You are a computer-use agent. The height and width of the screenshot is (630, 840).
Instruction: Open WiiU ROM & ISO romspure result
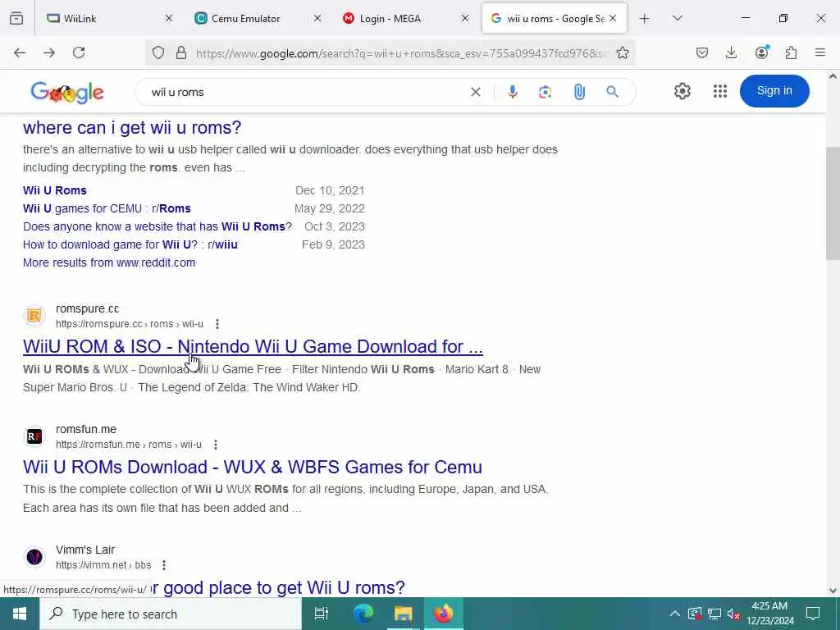[253, 347]
